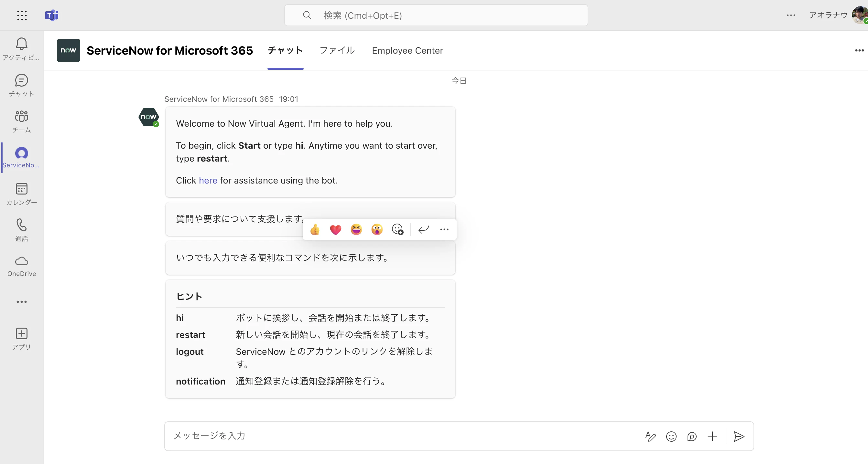Click plus to add attachments or apps
868x464 pixels.
point(712,437)
